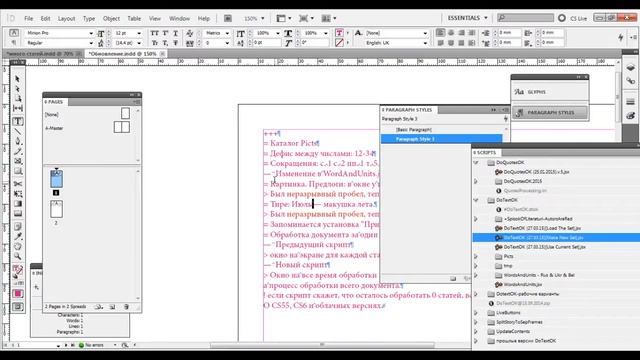The height and width of the screenshot is (360, 640).
Task: Toggle Paragraph Formatting Controls pilcrow button
Action: 14,42
